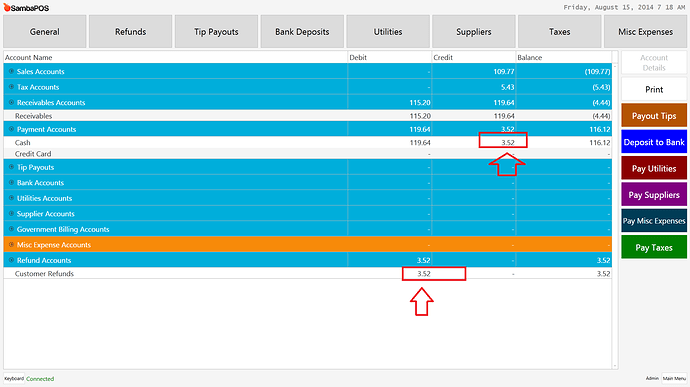Click the orange Payout Tips button
690x387 pixels.
pyautogui.click(x=654, y=116)
